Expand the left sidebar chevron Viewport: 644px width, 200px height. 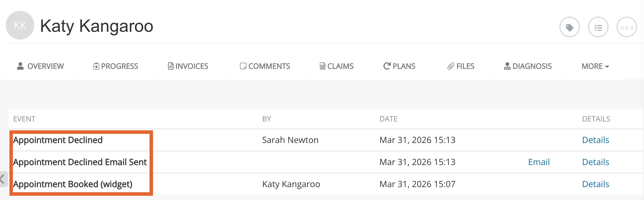click(3, 179)
